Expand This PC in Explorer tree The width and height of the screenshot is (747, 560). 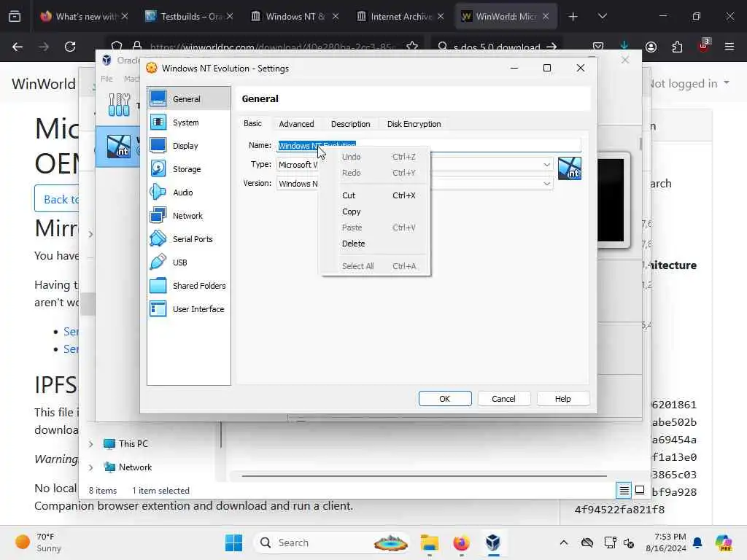point(91,444)
